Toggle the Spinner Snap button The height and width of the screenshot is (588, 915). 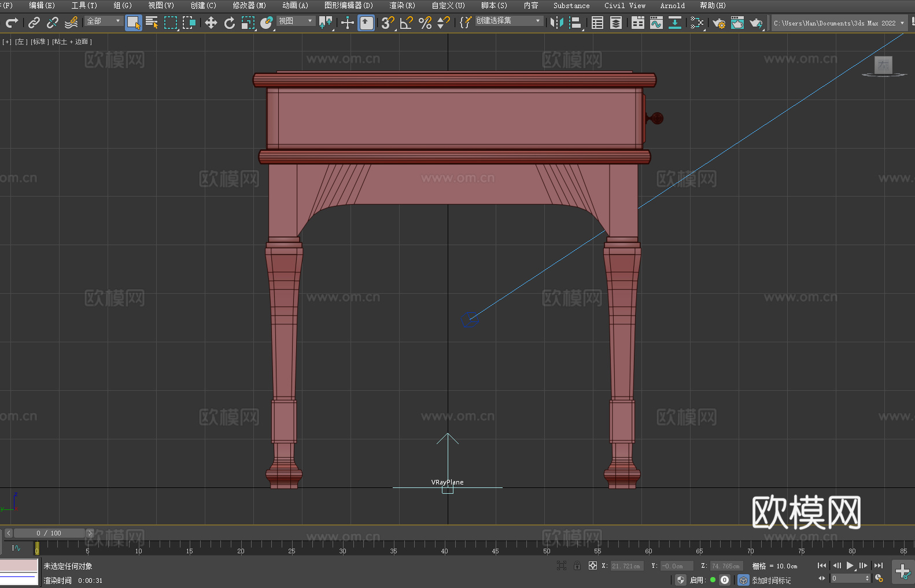click(x=444, y=23)
